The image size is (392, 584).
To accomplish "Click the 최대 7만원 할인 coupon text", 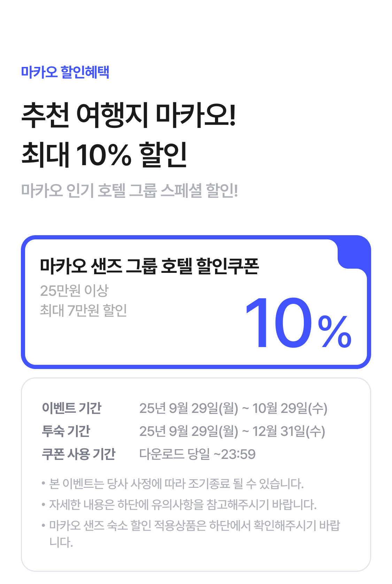I will tap(83, 310).
